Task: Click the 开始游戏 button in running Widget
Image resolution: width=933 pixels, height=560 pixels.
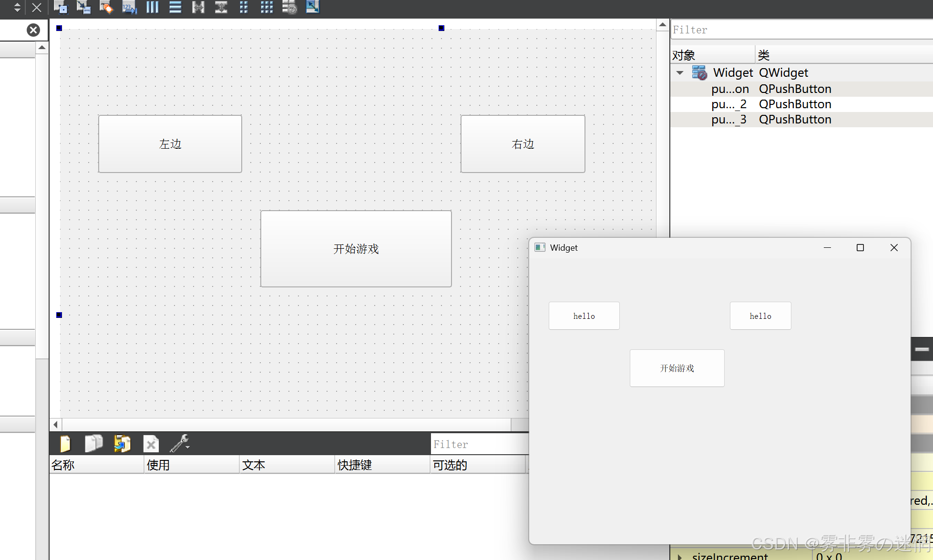Action: (x=677, y=368)
